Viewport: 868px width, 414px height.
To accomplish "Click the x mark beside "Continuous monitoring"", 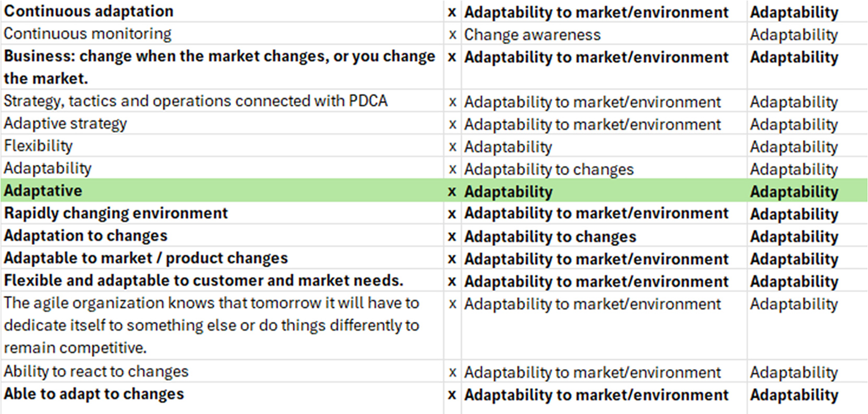I will [x=452, y=35].
